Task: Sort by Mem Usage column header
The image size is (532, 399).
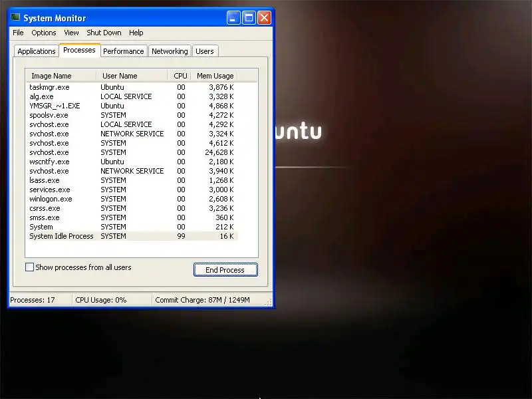Action: point(214,76)
